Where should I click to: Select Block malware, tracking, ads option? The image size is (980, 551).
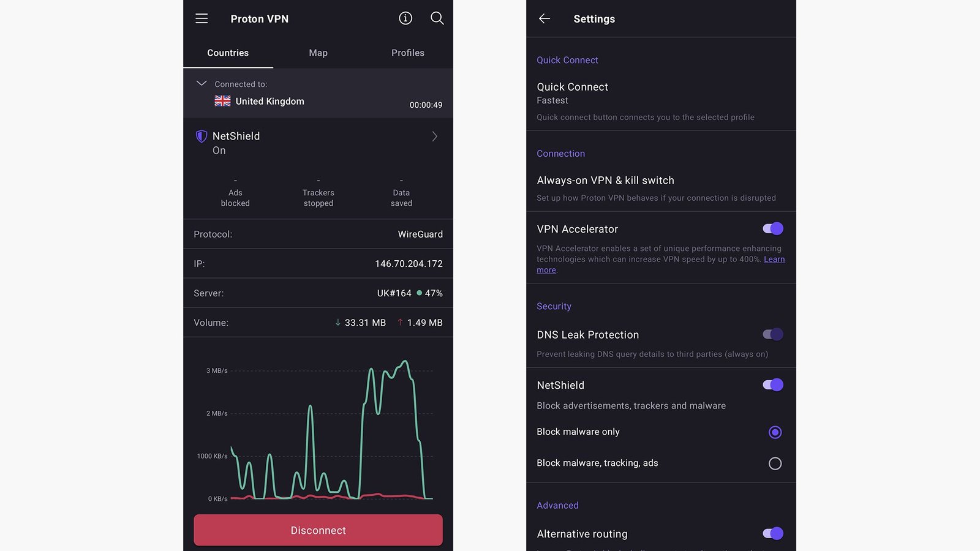click(x=775, y=463)
